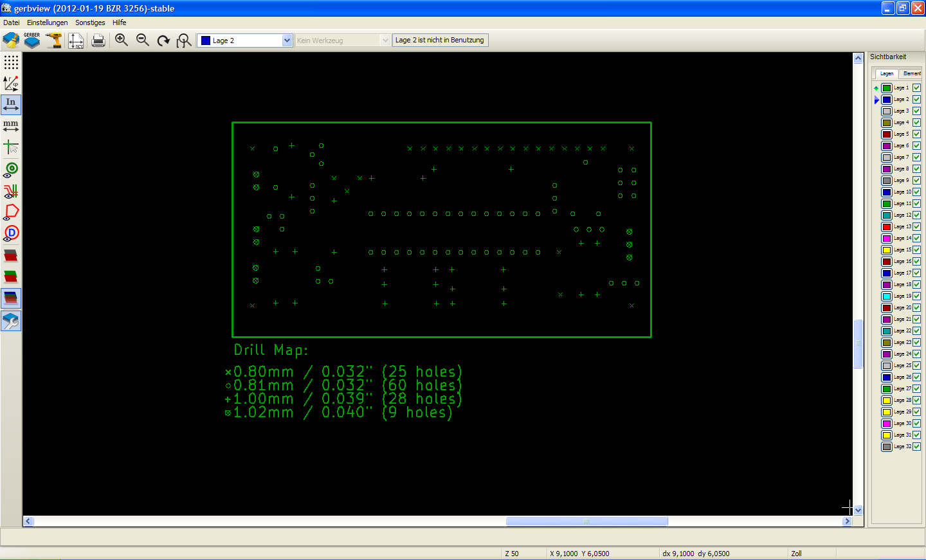The image size is (926, 560).
Task: Click the 'X 9,1000 Y 6,0500' coordinates field
Action: pyautogui.click(x=603, y=554)
